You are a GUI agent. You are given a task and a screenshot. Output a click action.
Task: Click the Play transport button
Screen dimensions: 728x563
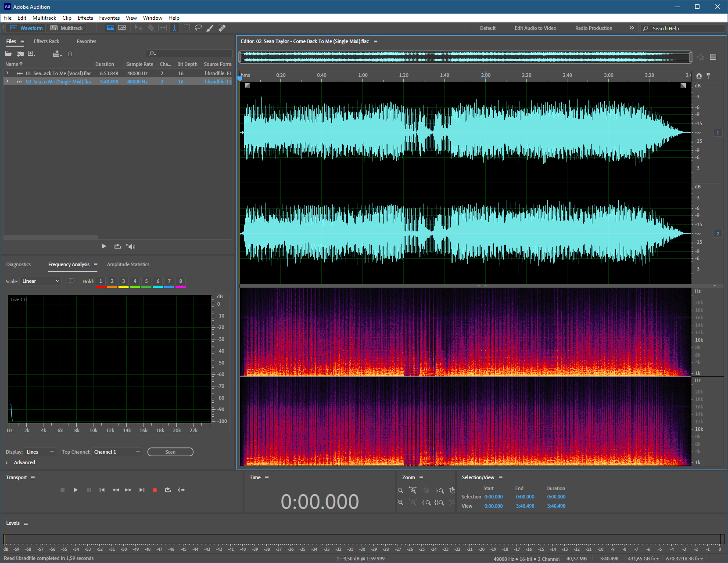(75, 490)
